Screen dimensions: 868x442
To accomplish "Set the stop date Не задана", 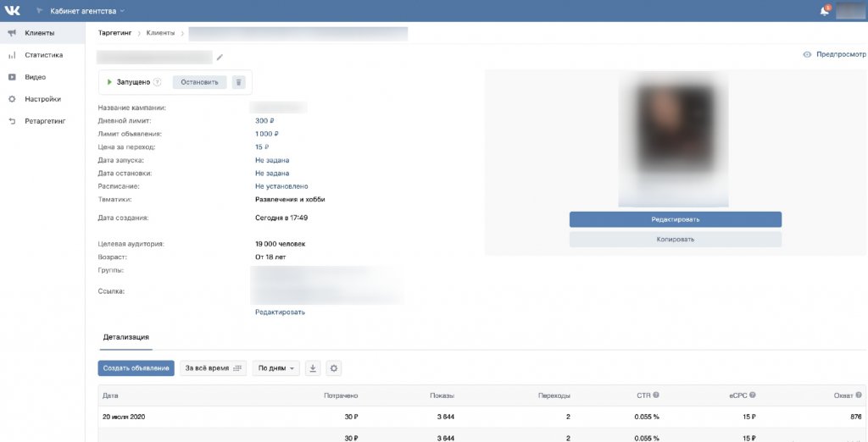I will [x=272, y=173].
